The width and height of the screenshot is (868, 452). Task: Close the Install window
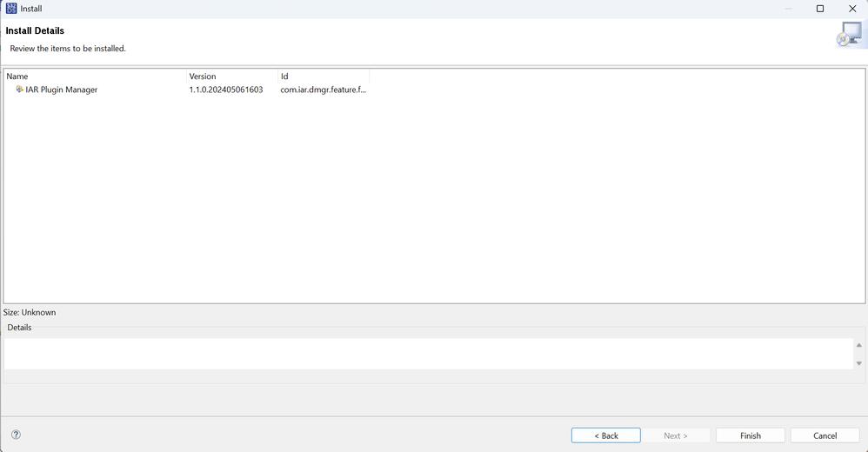(x=852, y=9)
